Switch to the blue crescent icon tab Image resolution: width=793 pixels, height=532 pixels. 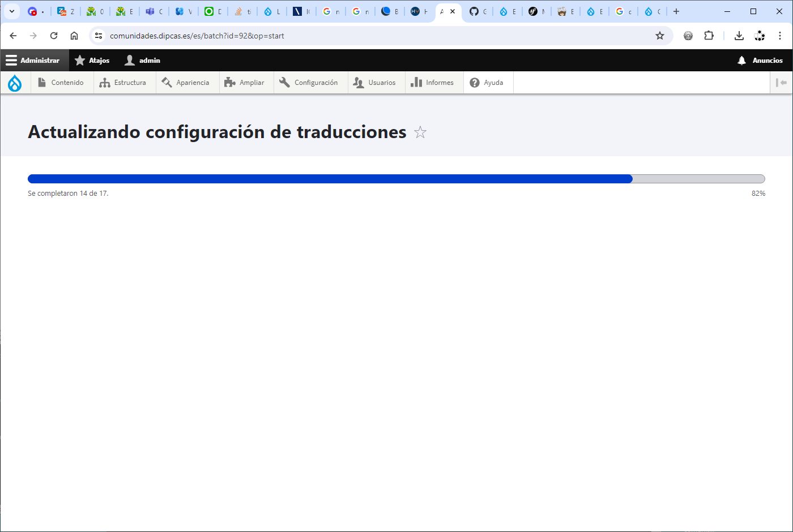[x=390, y=11]
